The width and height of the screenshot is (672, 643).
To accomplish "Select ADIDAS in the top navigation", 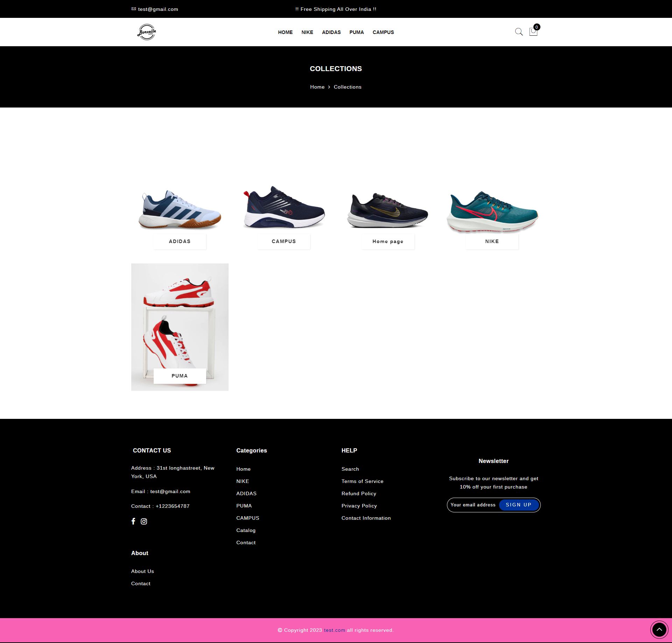I will (331, 32).
